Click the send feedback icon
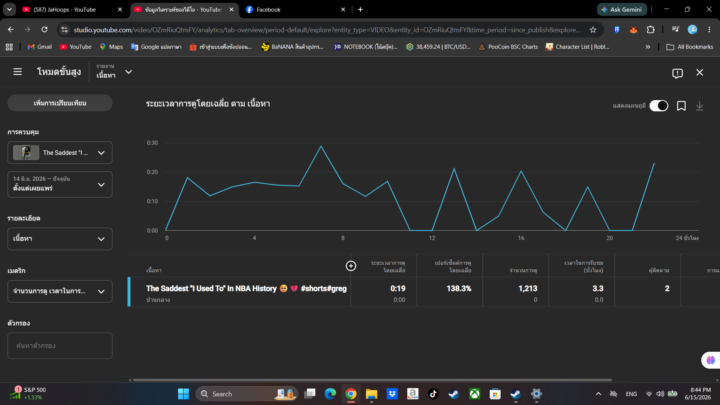The height and width of the screenshot is (405, 720). [x=677, y=73]
